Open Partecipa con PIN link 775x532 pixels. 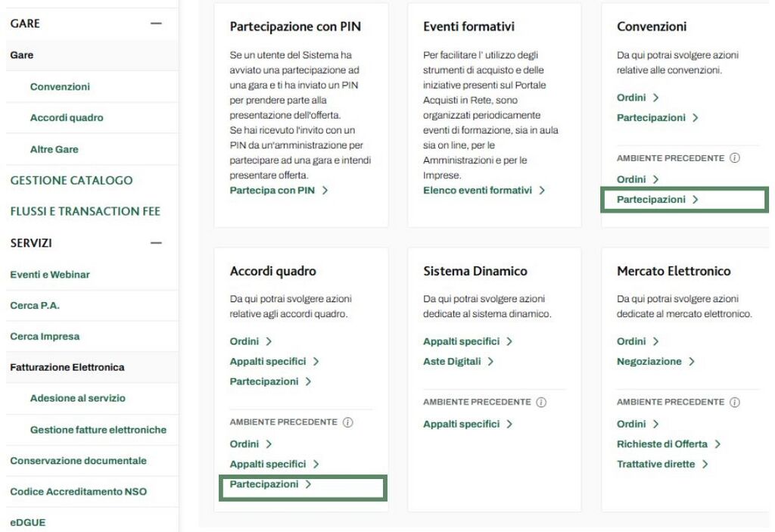[x=279, y=191]
